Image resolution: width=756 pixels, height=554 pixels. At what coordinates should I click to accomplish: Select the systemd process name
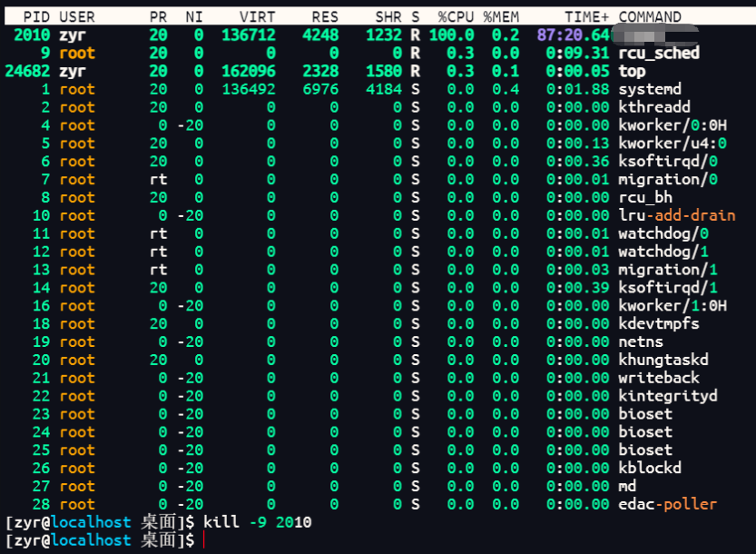point(650,89)
